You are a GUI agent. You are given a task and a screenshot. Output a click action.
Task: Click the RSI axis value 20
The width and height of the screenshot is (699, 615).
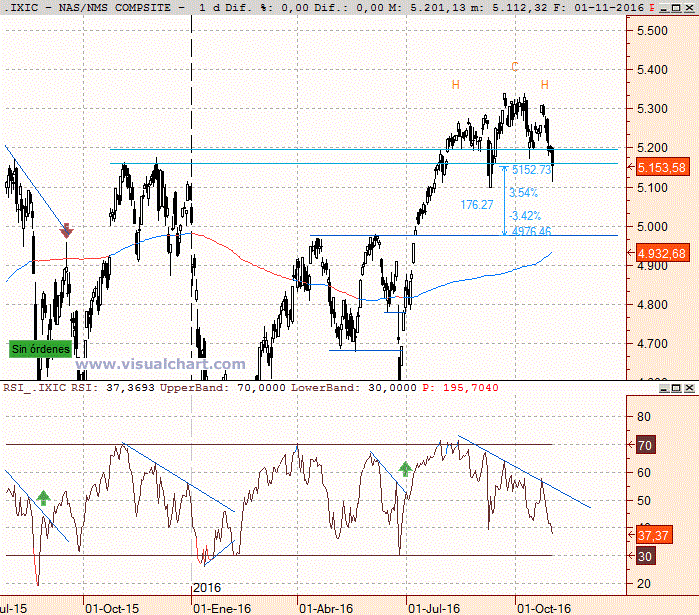[644, 584]
